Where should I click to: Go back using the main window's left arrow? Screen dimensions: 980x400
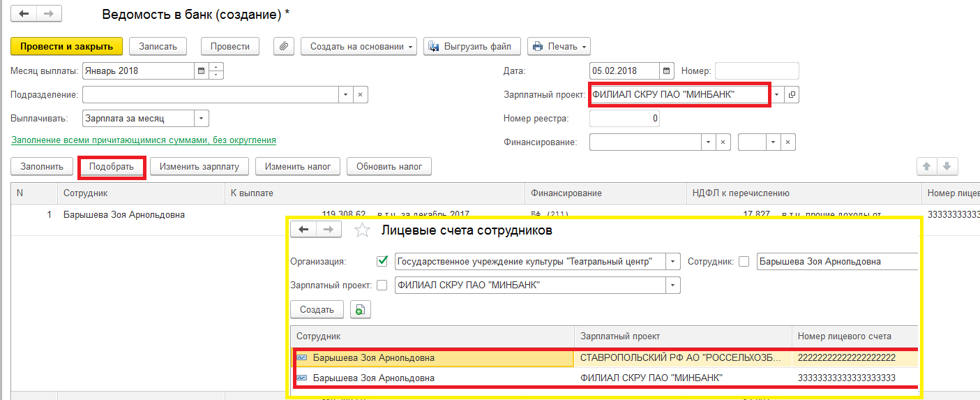[24, 13]
